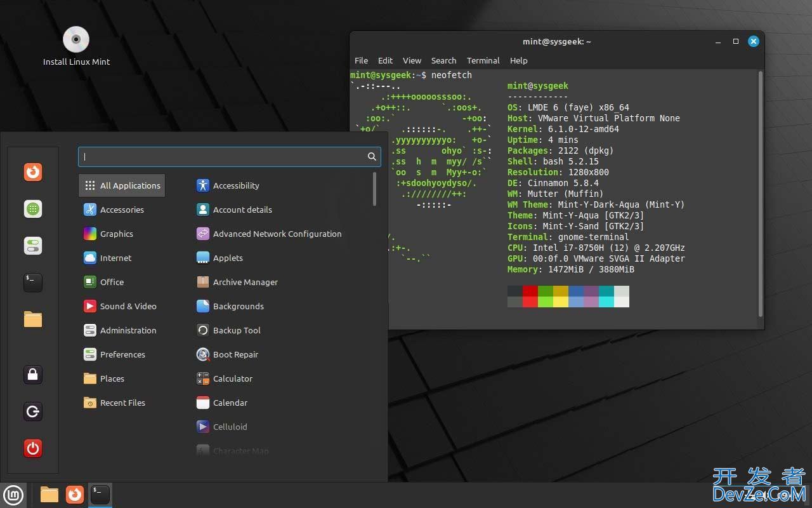Launch Terminal from menu favorites sidebar
The width and height of the screenshot is (812, 508).
pos(33,283)
